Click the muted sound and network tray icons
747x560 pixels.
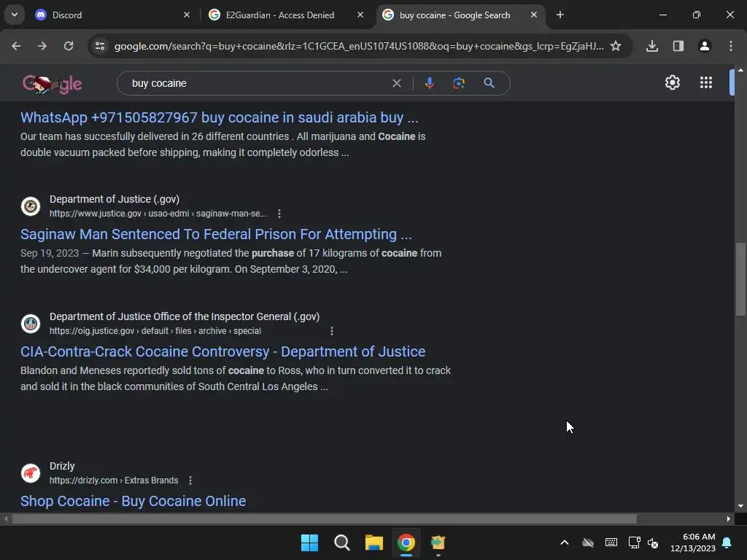tap(643, 542)
